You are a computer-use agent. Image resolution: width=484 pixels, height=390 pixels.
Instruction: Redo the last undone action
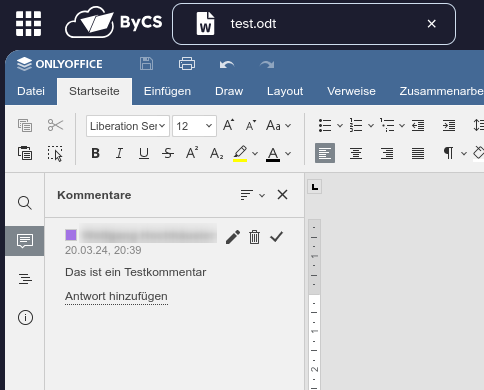point(267,64)
